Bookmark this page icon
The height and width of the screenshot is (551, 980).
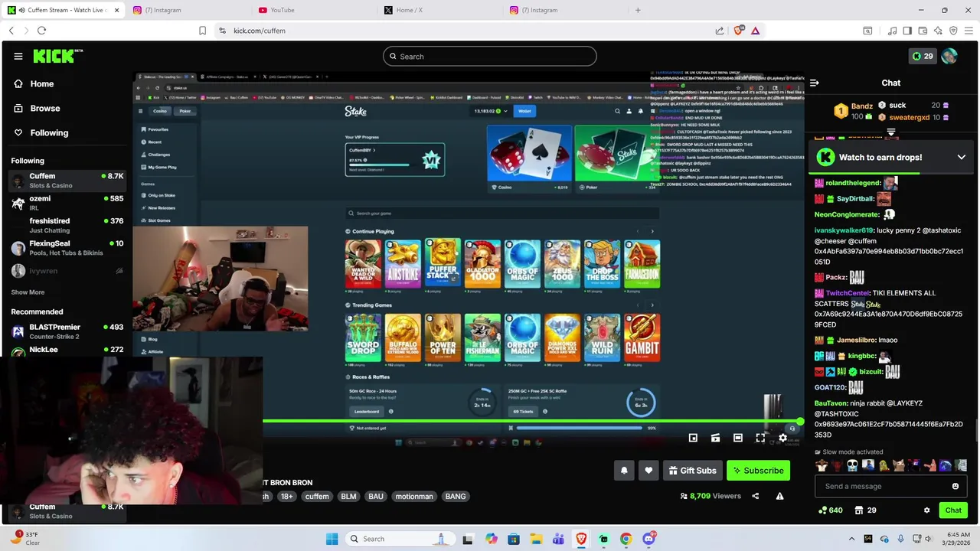click(x=202, y=31)
